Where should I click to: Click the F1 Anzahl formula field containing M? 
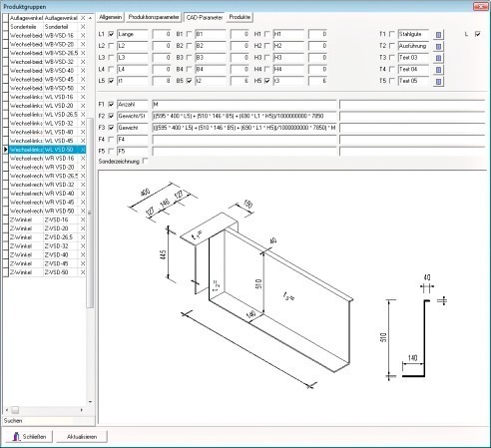245,105
